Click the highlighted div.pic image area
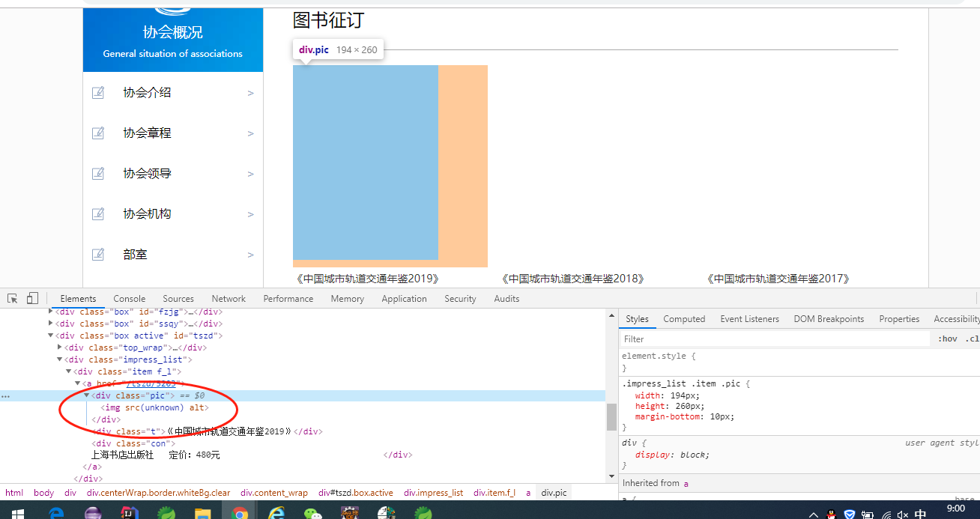Viewport: 980px width, 519px height. pos(366,163)
